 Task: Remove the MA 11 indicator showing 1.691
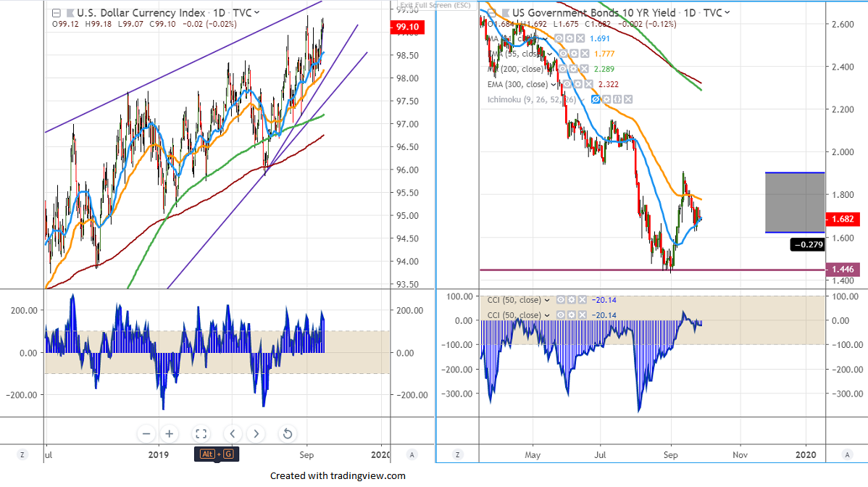(580, 38)
